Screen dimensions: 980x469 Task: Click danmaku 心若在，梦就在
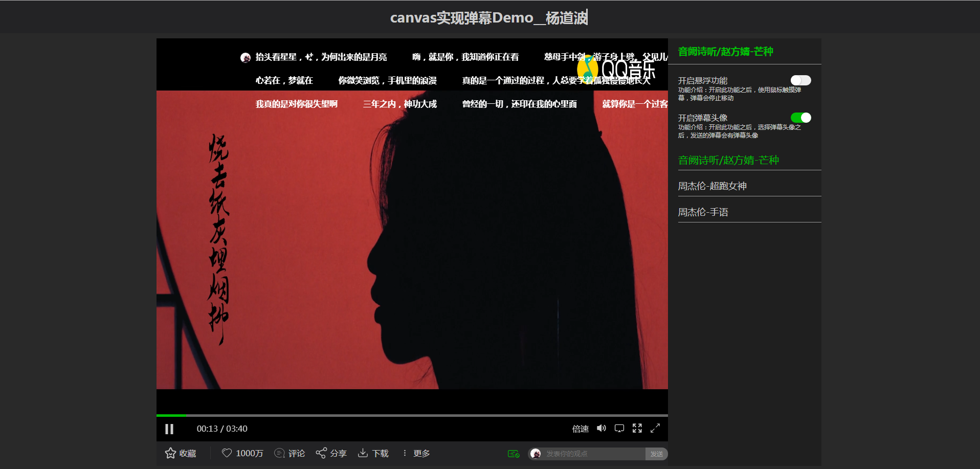(284, 80)
